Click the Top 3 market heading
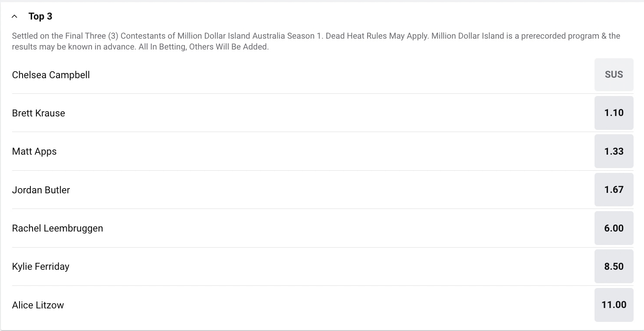Screen dimensions: 644x331 tap(40, 17)
